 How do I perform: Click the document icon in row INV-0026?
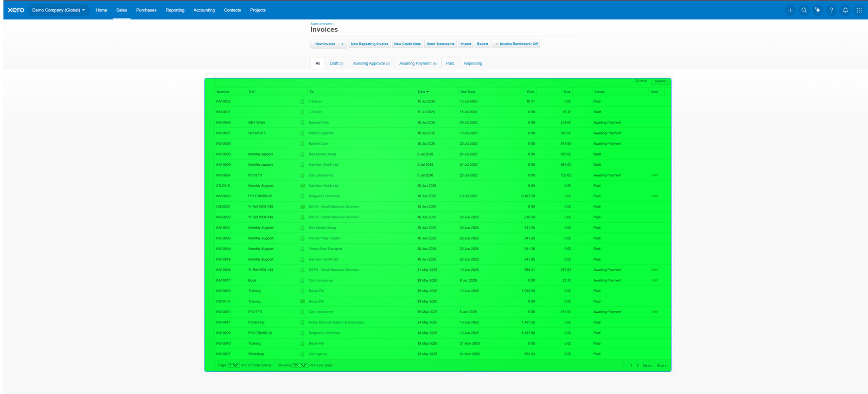click(x=302, y=144)
